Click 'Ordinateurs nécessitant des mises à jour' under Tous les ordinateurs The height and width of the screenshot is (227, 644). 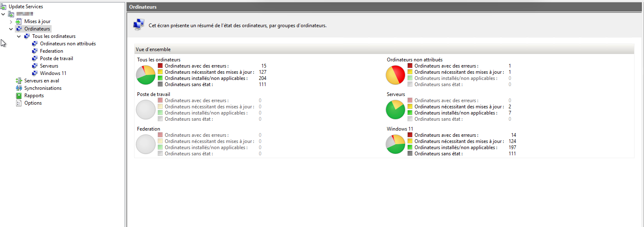[209, 72]
